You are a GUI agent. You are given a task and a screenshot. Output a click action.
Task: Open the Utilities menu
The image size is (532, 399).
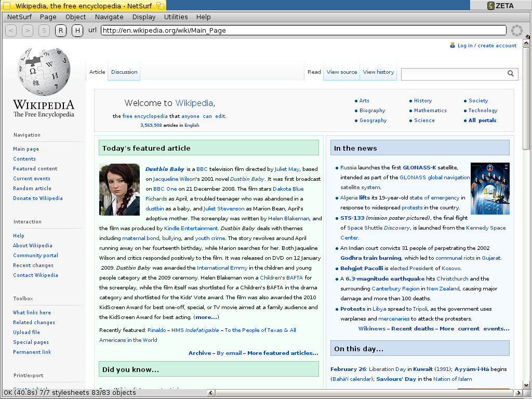[176, 17]
